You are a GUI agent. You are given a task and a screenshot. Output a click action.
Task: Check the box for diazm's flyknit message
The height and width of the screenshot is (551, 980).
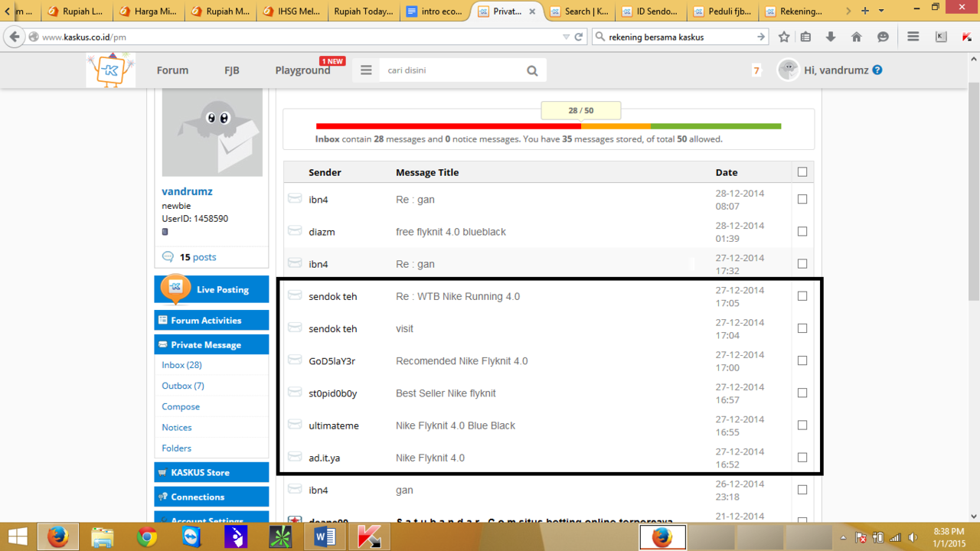pos(802,231)
